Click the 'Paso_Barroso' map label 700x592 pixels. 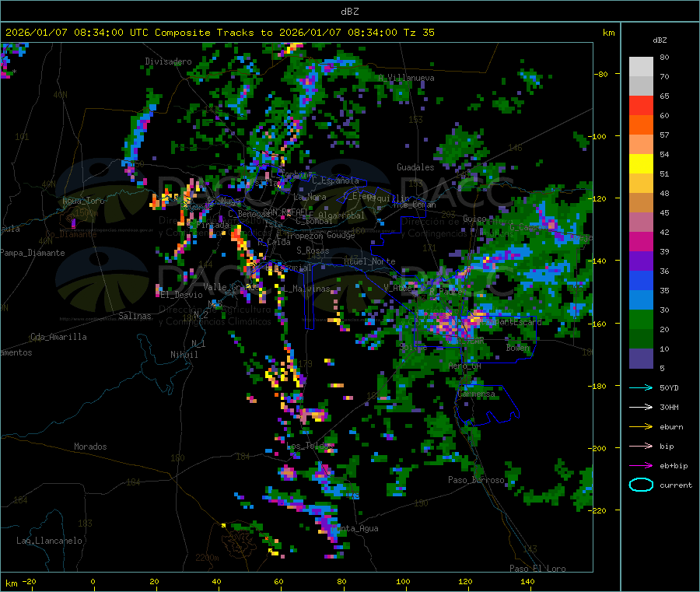pyautogui.click(x=476, y=480)
